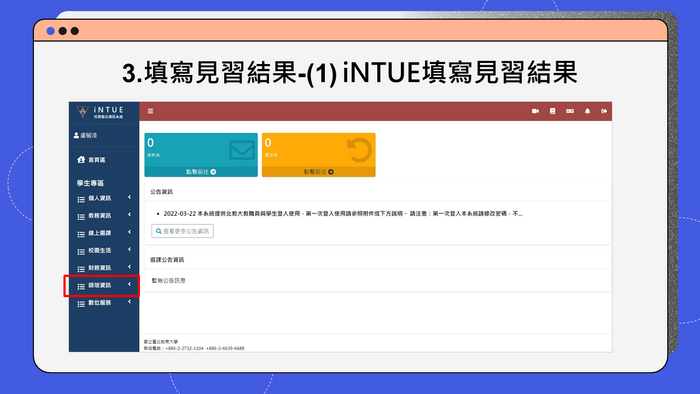Click the arrow icon on the orange 點擊前往 bar
Screen dimensions: 700x394
(x=331, y=172)
